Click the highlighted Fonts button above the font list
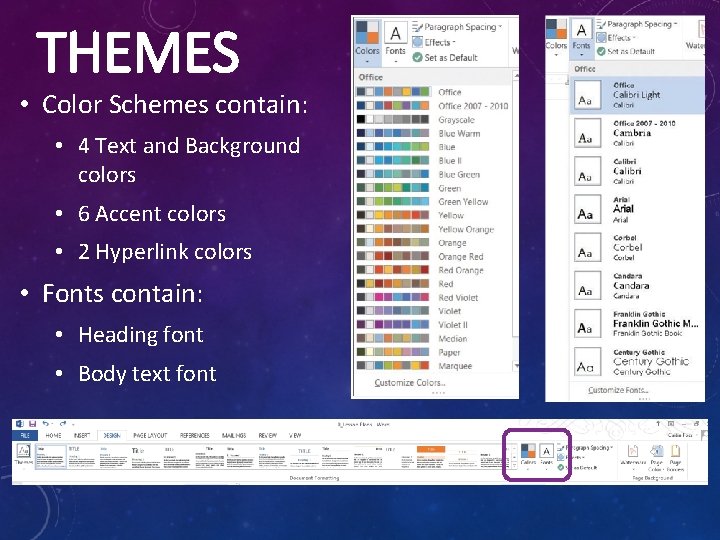 pos(581,39)
